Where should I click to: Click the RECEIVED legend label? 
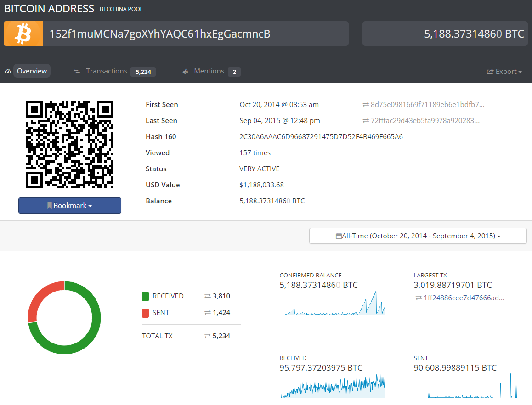168,296
